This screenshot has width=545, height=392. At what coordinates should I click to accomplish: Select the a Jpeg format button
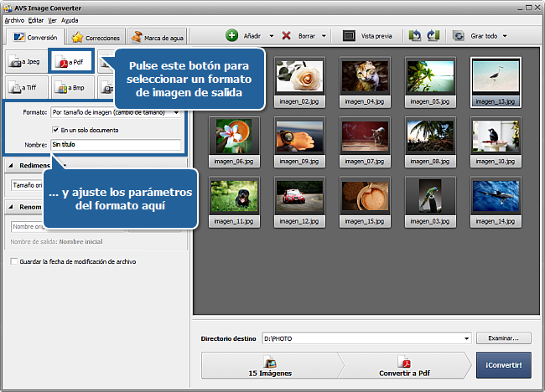tap(27, 62)
